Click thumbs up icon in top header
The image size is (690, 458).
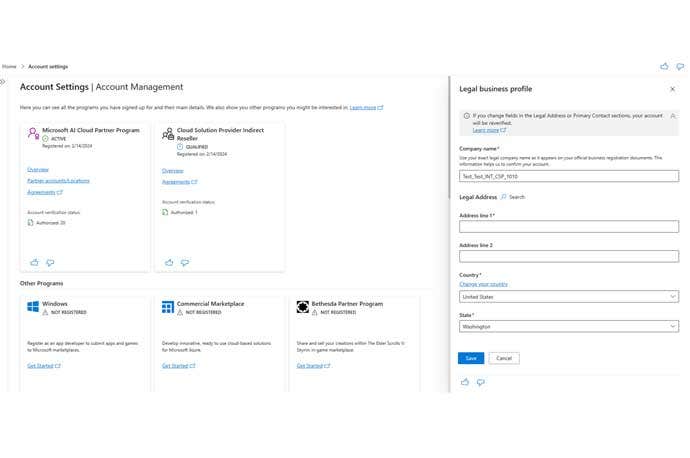point(664,66)
